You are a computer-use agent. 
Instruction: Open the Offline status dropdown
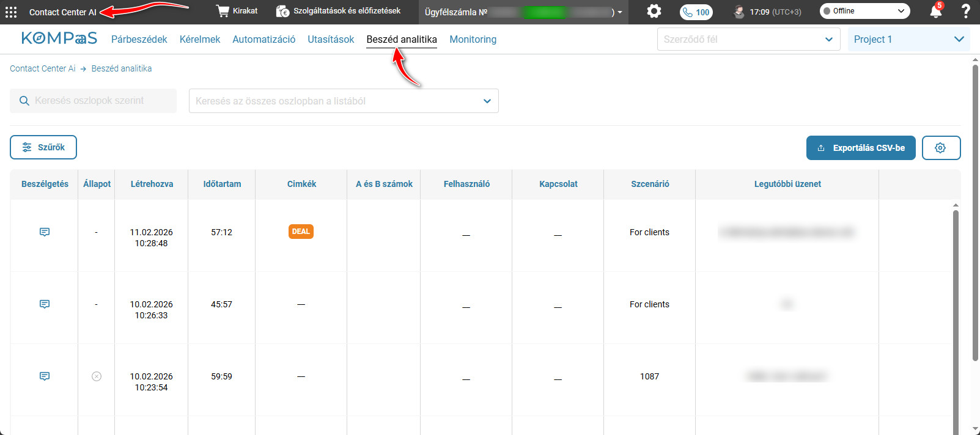[x=864, y=11]
